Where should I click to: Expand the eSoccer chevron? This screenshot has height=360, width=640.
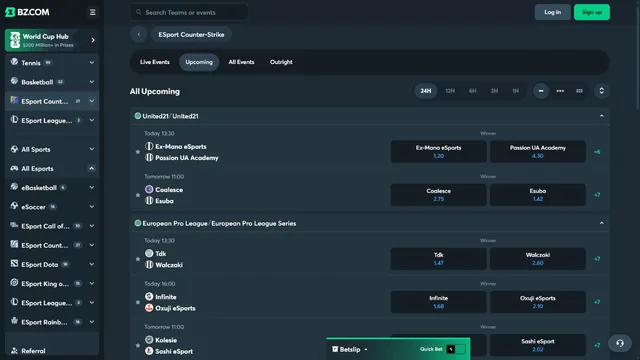pos(91,207)
